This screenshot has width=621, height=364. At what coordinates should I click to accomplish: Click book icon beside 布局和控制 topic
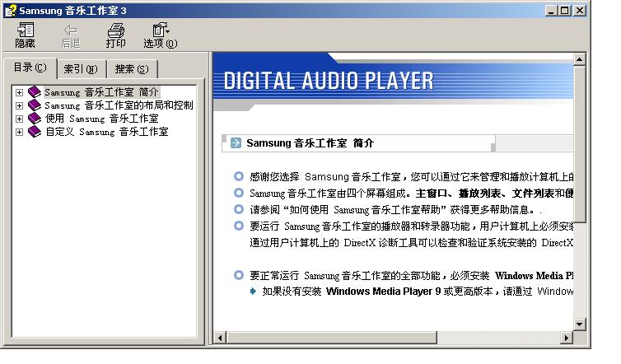35,105
